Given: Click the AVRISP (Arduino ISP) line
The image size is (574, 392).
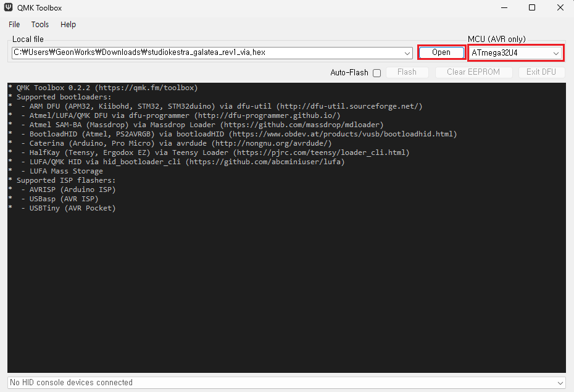Looking at the screenshot, I should click(x=62, y=190).
